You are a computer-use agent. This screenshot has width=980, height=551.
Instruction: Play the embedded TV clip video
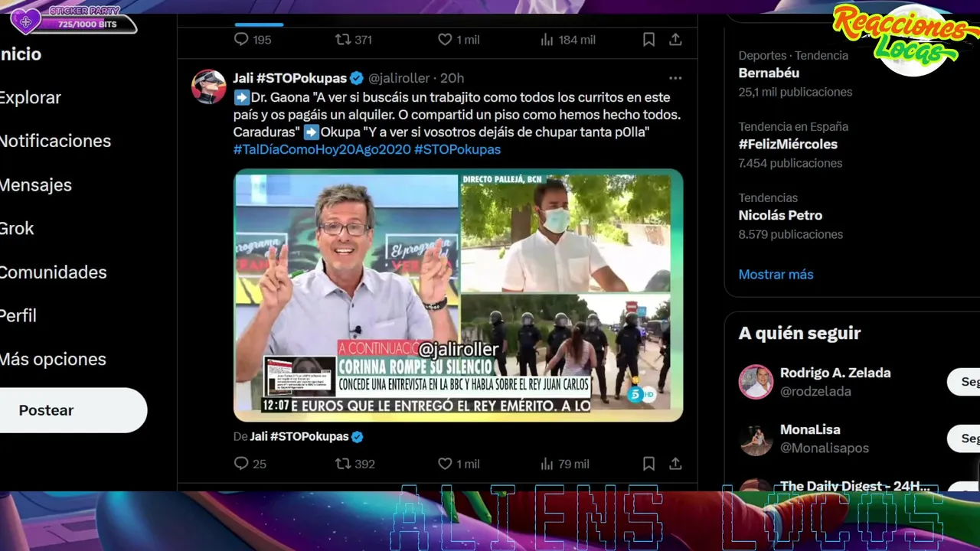coord(458,295)
